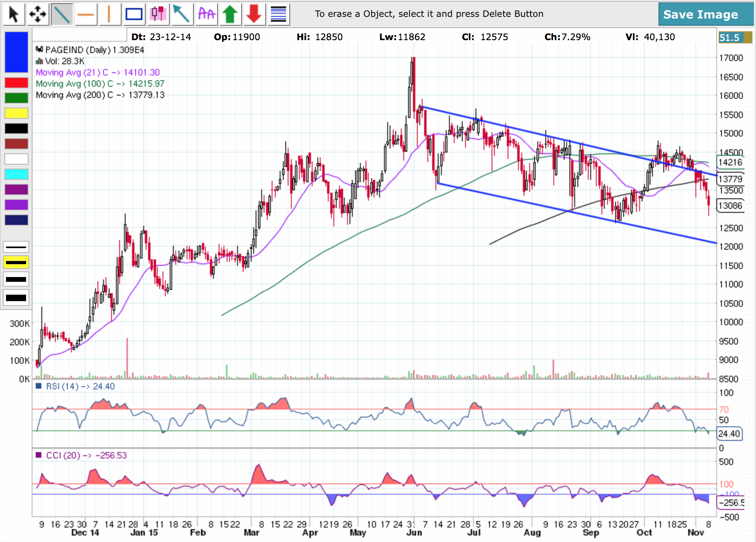Image resolution: width=756 pixels, height=542 pixels.
Task: Click the candlestick chart type icon
Action: point(158,14)
